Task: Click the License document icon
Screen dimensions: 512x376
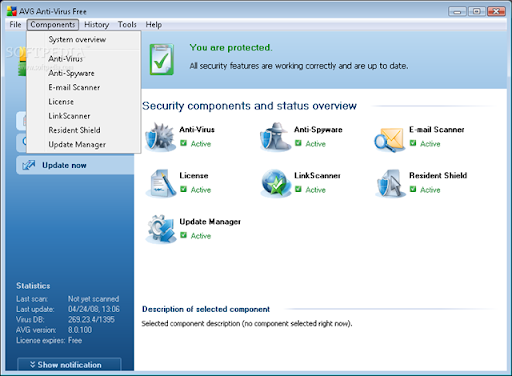Action: (x=161, y=183)
